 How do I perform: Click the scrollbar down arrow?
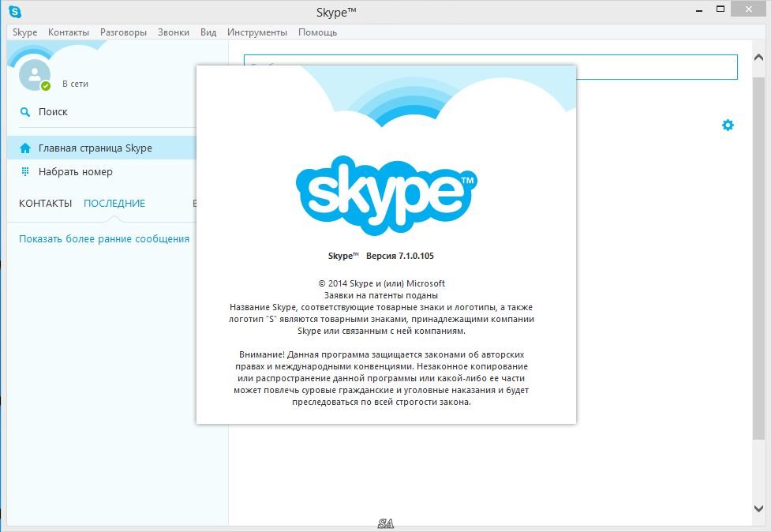(x=758, y=509)
